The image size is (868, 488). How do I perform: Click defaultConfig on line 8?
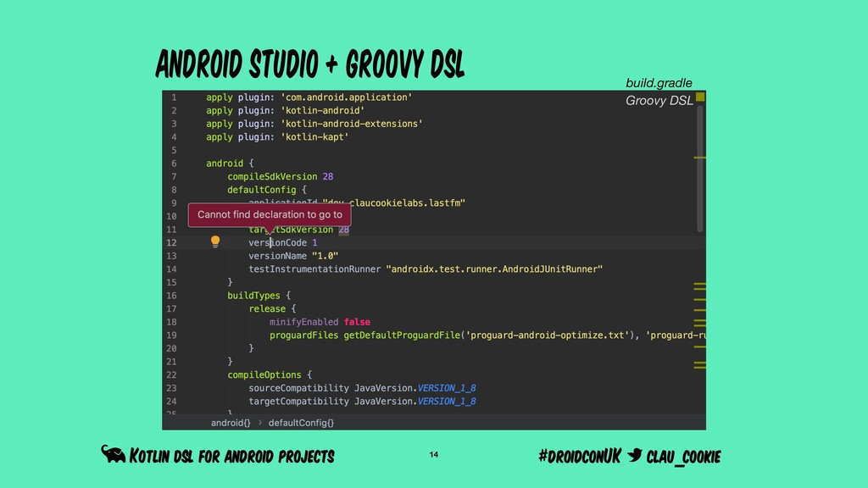pos(262,190)
